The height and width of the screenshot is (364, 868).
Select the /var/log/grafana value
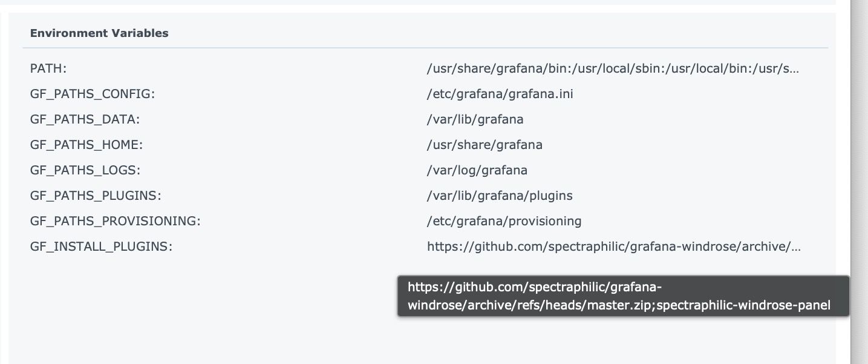tap(477, 171)
